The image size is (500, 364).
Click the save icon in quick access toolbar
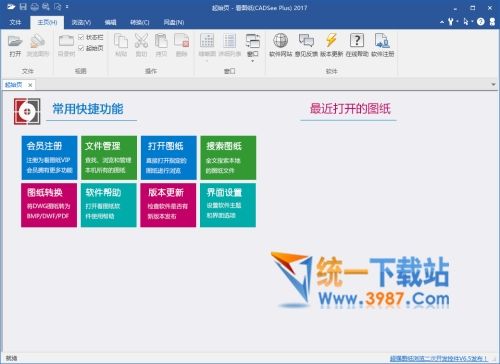pyautogui.click(x=23, y=7)
